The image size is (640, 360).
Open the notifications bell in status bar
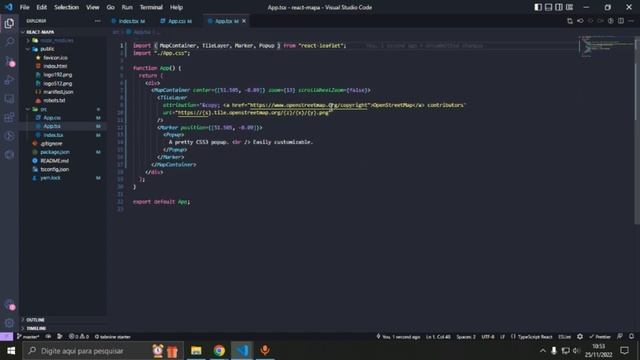(x=631, y=337)
